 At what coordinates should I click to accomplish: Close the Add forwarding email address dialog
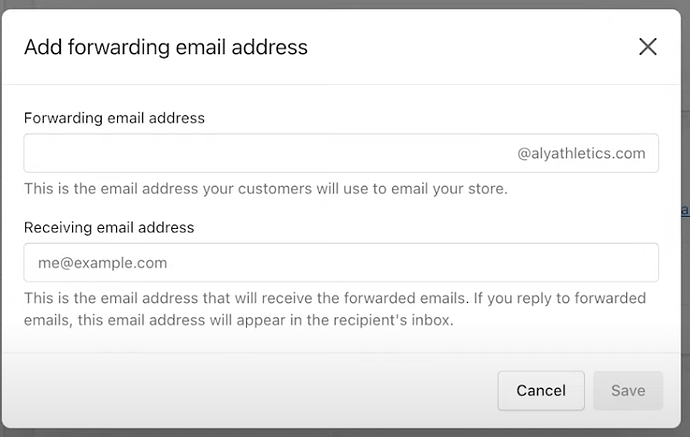tap(647, 46)
